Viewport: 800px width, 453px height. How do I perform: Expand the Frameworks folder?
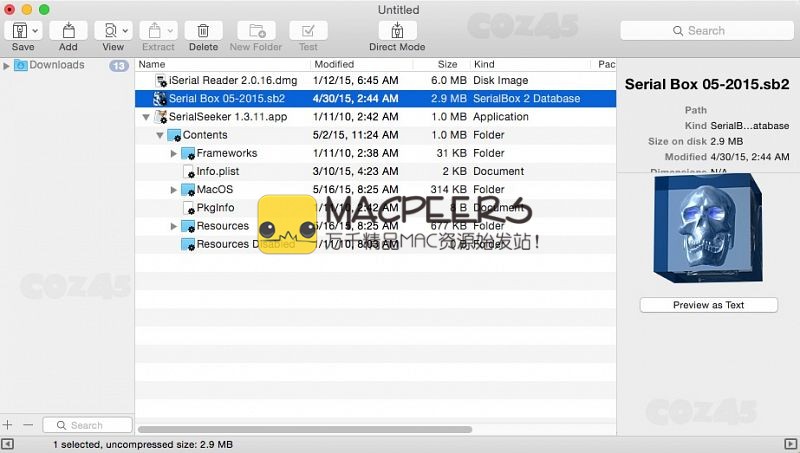coord(173,154)
